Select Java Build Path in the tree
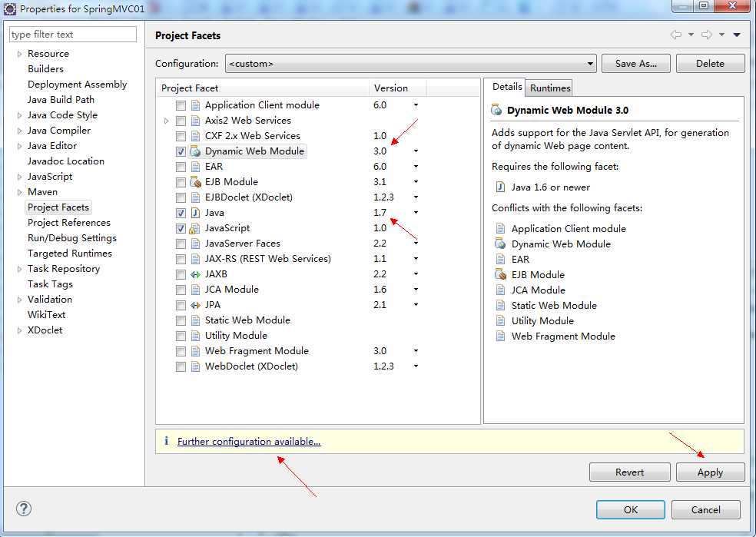756x537 pixels. click(61, 100)
